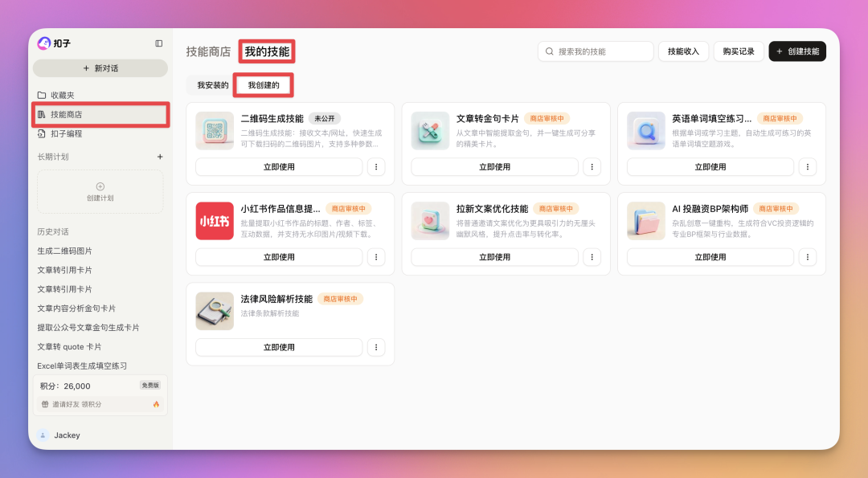Click the 历史对话 section heading
The image size is (868, 478).
pos(53,232)
